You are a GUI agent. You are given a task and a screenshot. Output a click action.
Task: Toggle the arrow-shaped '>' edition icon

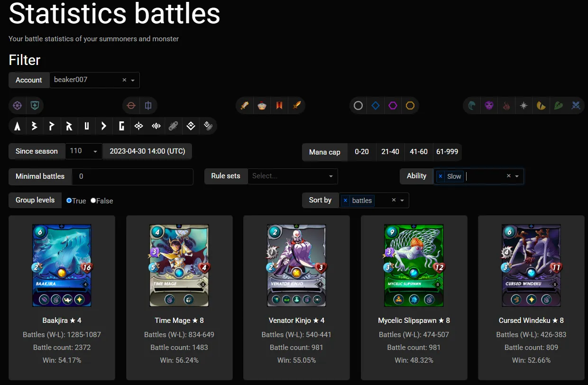104,126
